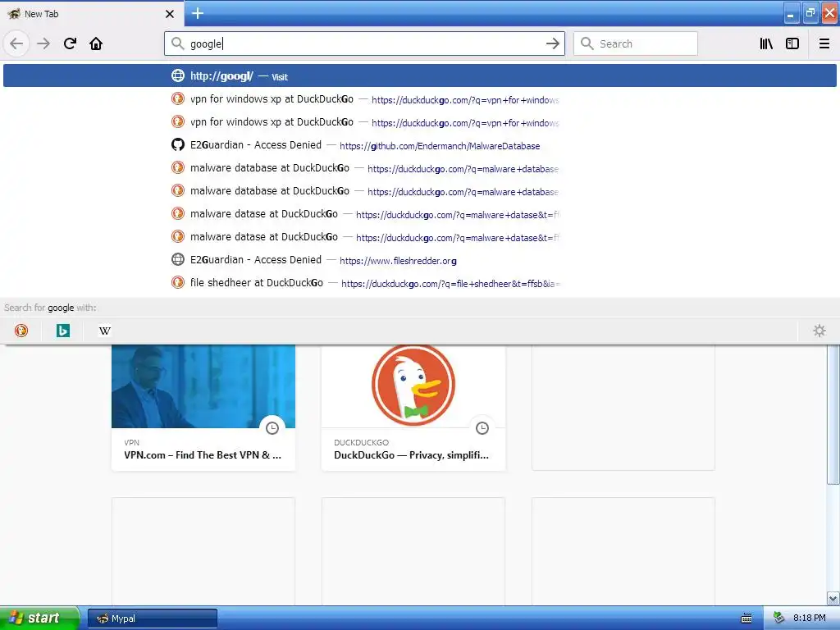Click history clock icon on VPN.com tile
The width and height of the screenshot is (840, 630).
[x=272, y=427]
